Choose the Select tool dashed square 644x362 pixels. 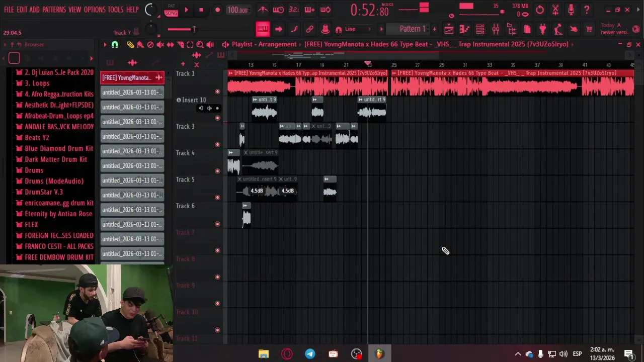tap(190, 45)
